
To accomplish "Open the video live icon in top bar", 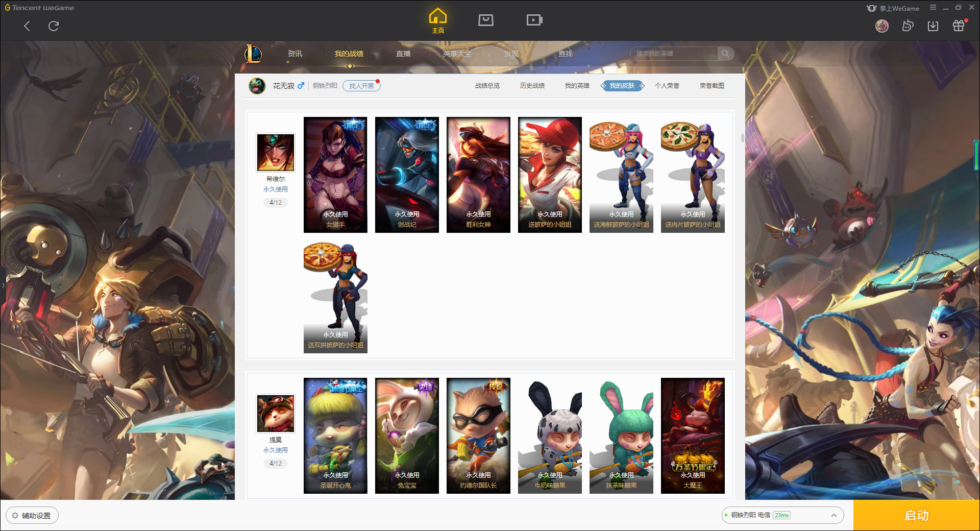I will coord(534,20).
